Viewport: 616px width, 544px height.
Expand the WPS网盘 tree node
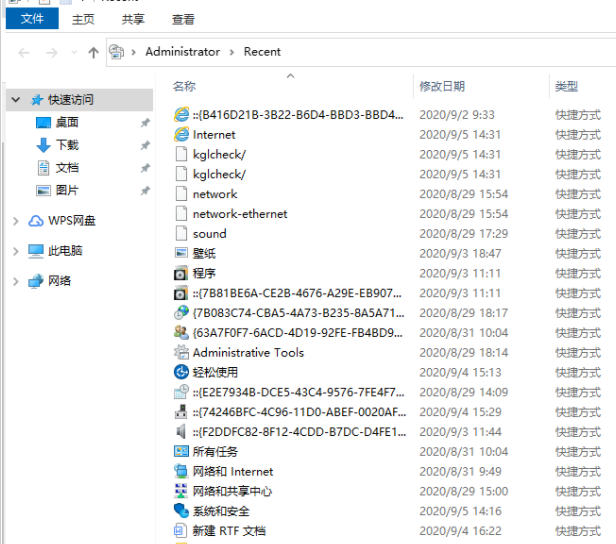point(16,221)
